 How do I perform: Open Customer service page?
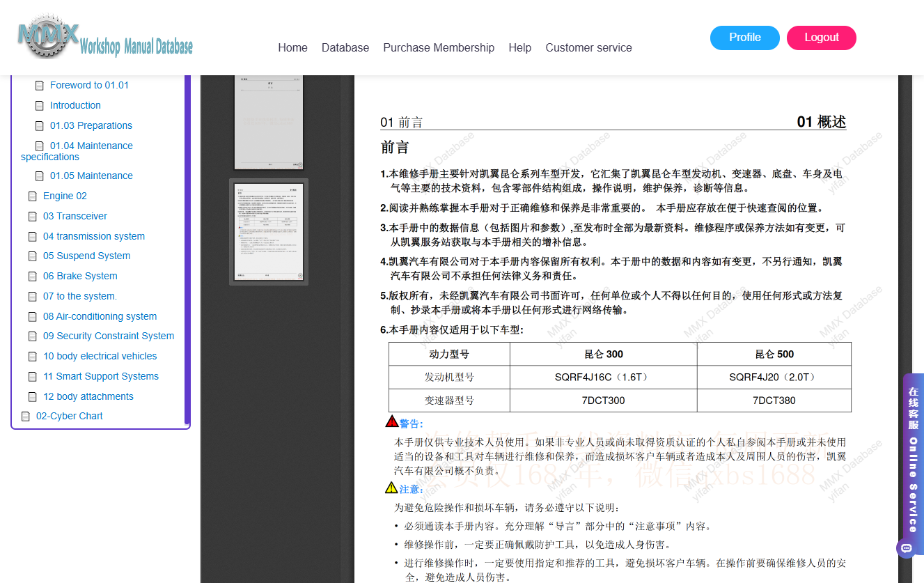pyautogui.click(x=588, y=47)
